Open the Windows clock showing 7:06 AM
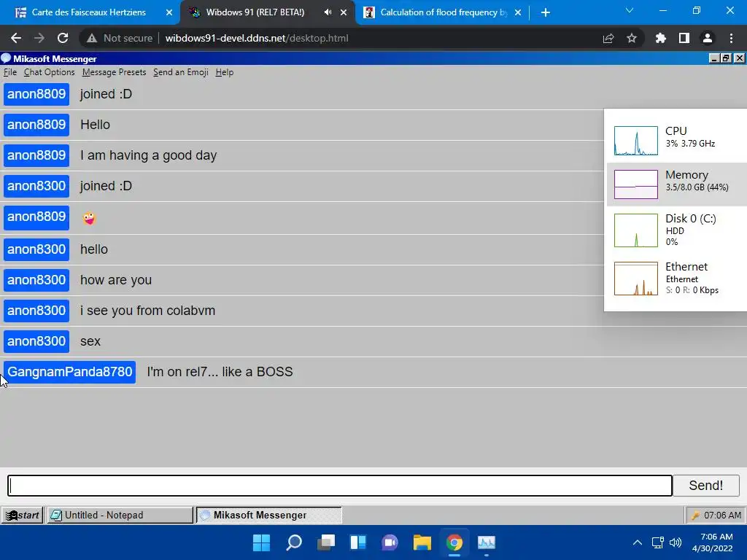This screenshot has height=560, width=747. (713, 542)
